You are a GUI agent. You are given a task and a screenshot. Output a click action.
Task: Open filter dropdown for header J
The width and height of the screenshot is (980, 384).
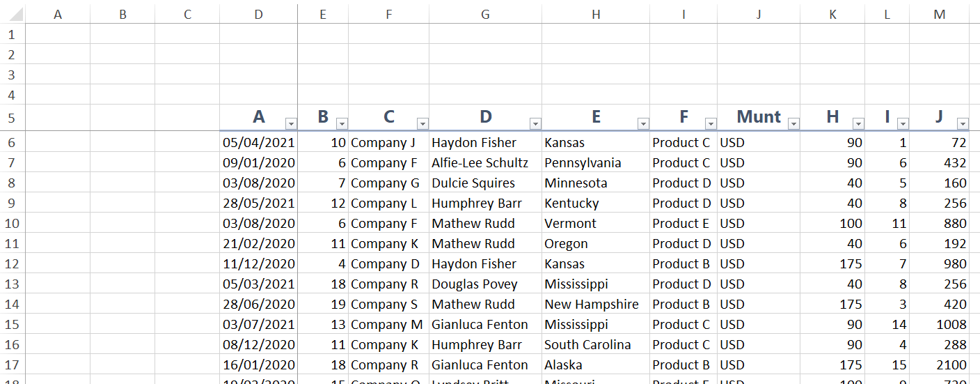(x=963, y=124)
